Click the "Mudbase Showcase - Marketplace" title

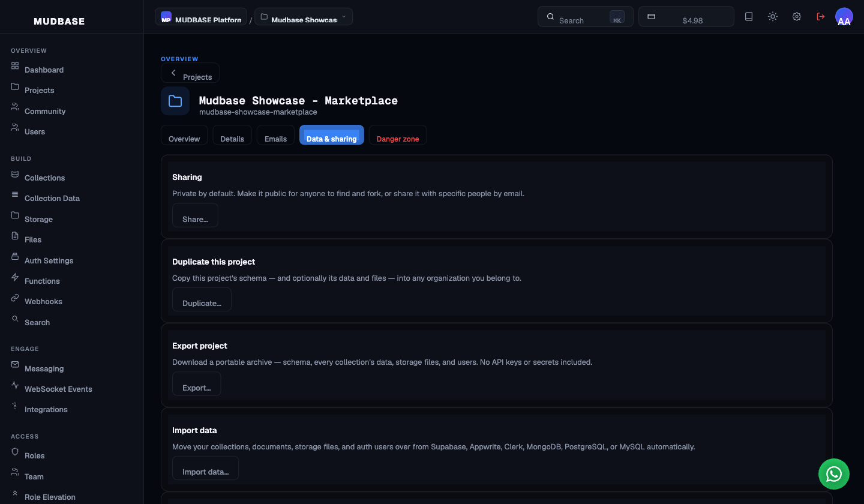298,100
